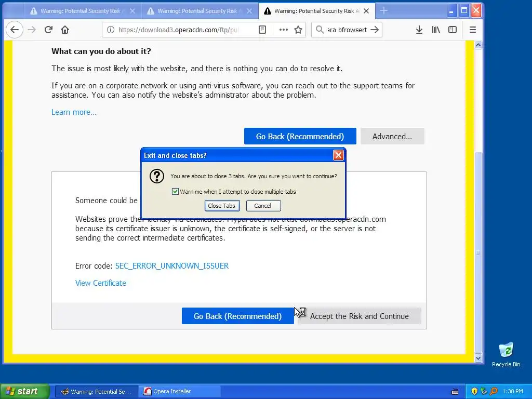The width and height of the screenshot is (532, 399).
Task: Close the third active warning tab
Action: (366, 11)
